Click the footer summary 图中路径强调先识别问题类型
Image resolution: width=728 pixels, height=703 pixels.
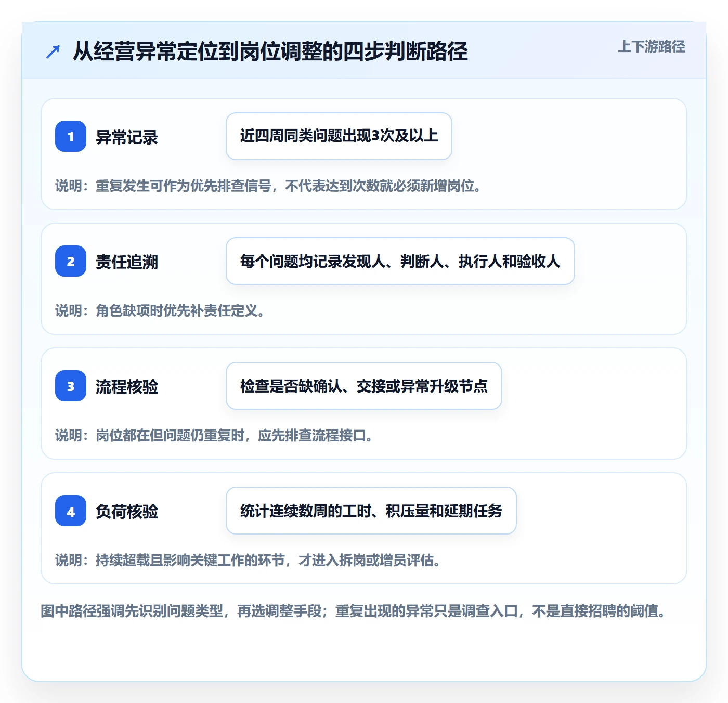coord(353,610)
